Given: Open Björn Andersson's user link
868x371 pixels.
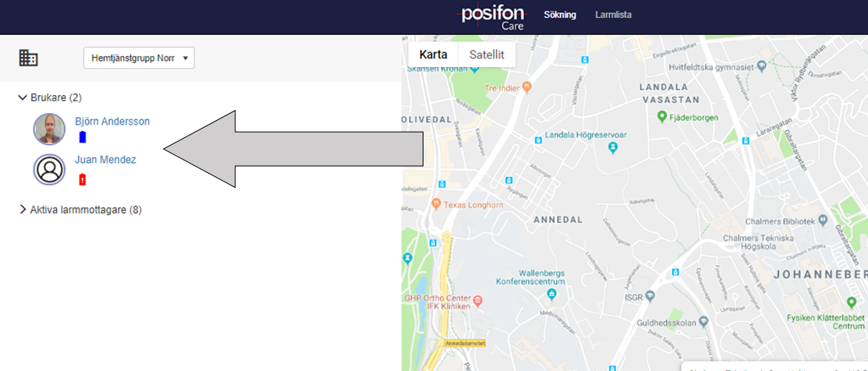Looking at the screenshot, I should coord(112,122).
